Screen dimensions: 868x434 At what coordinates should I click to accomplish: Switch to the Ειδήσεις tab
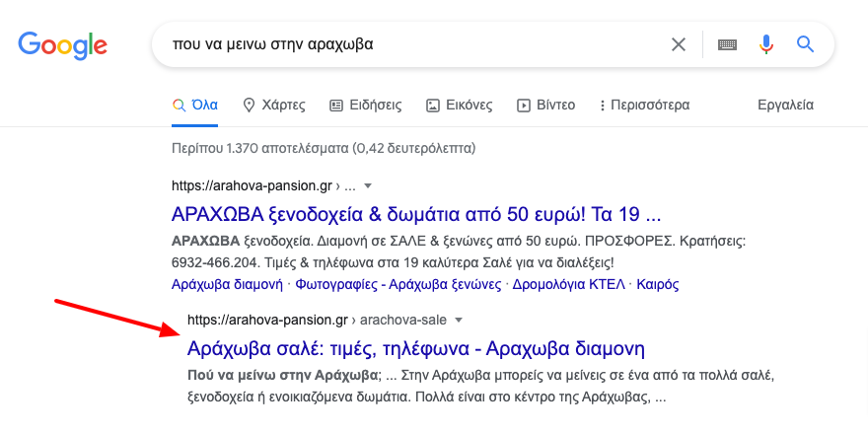pos(365,106)
